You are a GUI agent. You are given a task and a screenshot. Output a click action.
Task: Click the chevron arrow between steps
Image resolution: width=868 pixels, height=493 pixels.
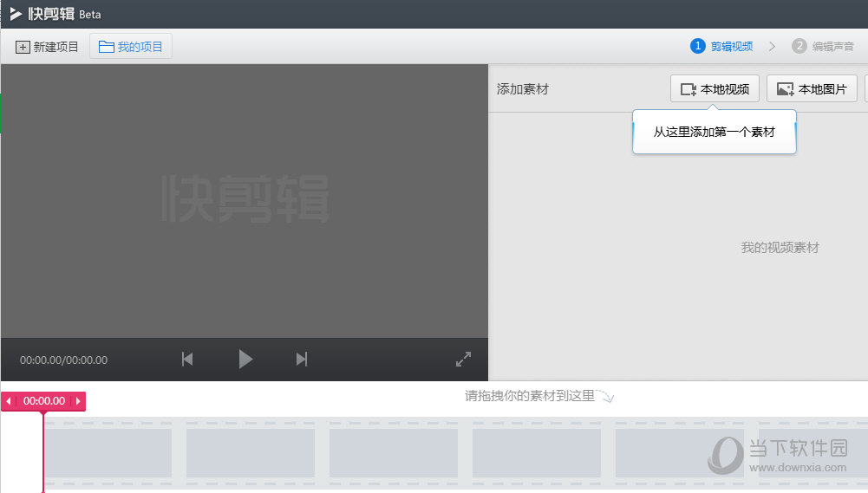coord(773,47)
